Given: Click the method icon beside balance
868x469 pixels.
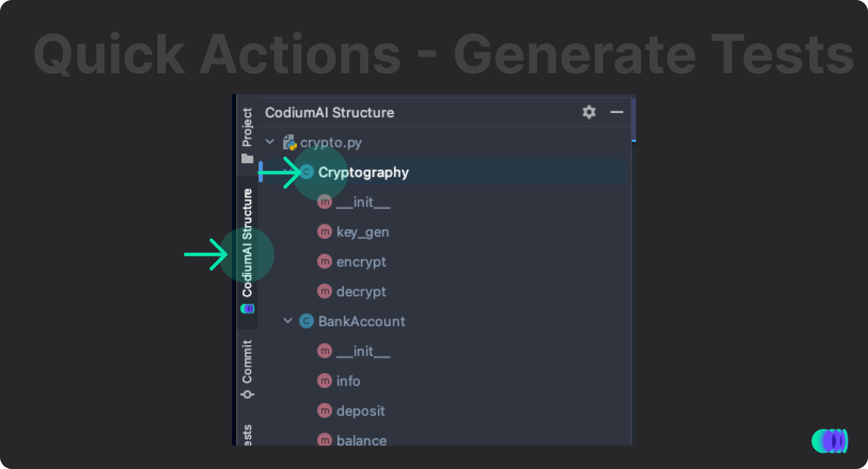Looking at the screenshot, I should (324, 440).
